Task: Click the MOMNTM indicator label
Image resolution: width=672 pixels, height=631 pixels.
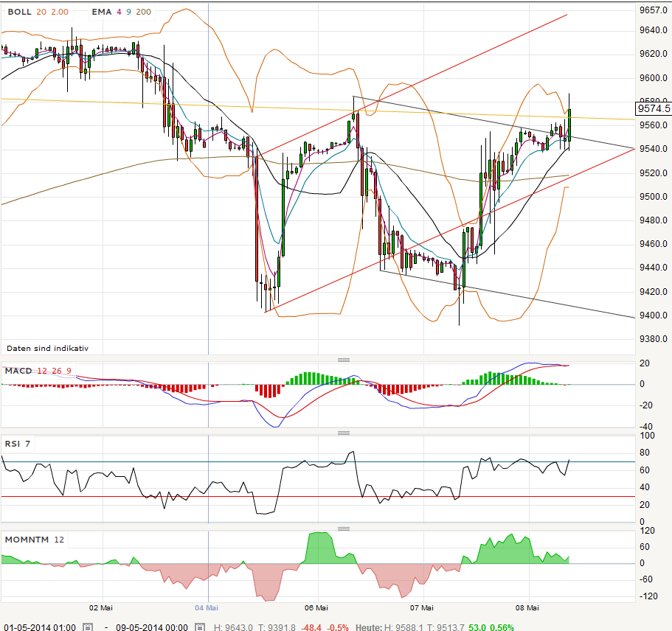Action: 27,540
